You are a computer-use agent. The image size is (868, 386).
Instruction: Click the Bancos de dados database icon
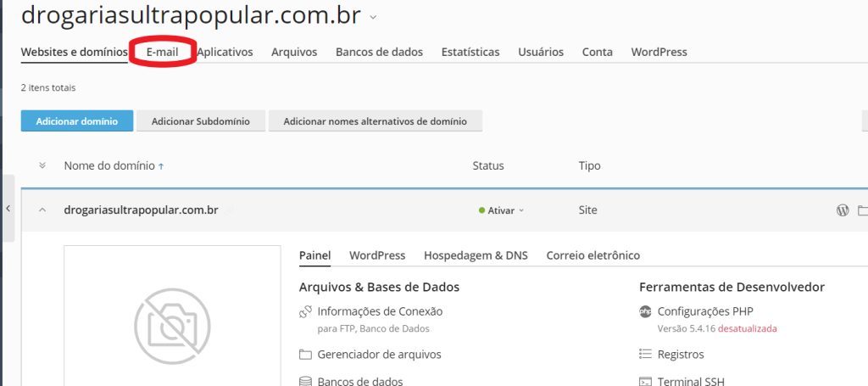pos(306,381)
